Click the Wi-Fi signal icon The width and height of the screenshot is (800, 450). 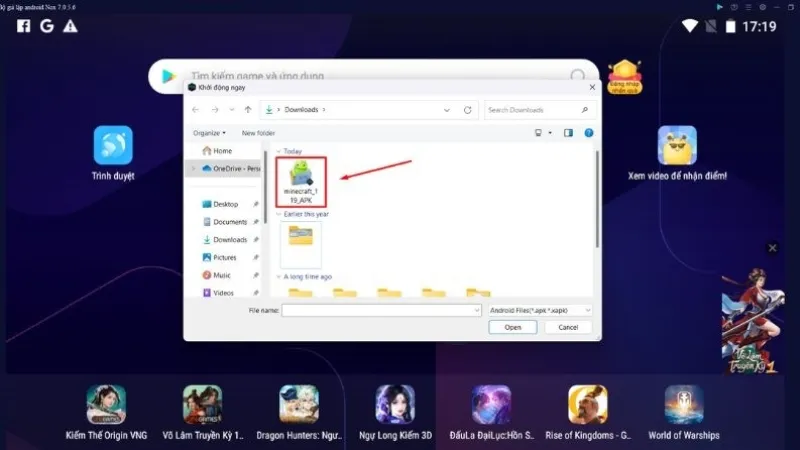[x=690, y=26]
